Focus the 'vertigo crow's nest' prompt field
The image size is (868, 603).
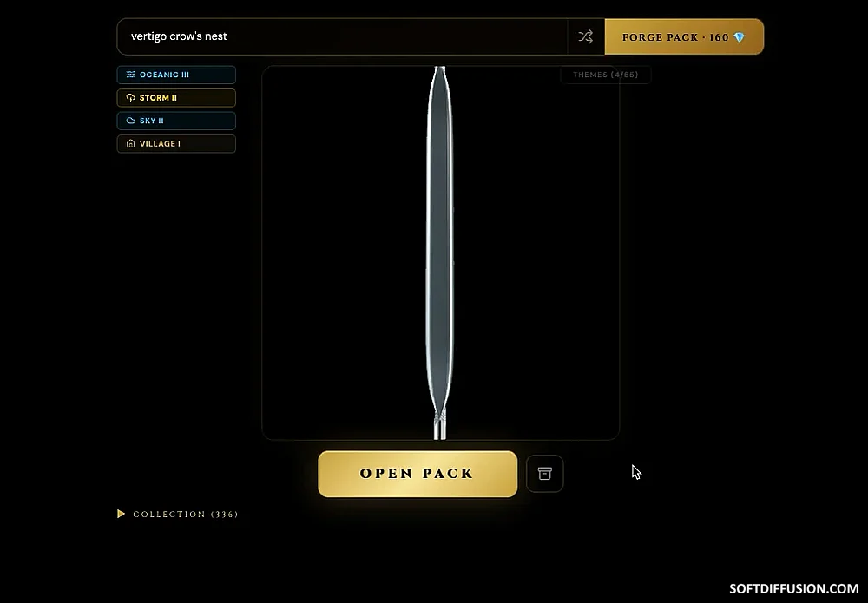(x=342, y=36)
